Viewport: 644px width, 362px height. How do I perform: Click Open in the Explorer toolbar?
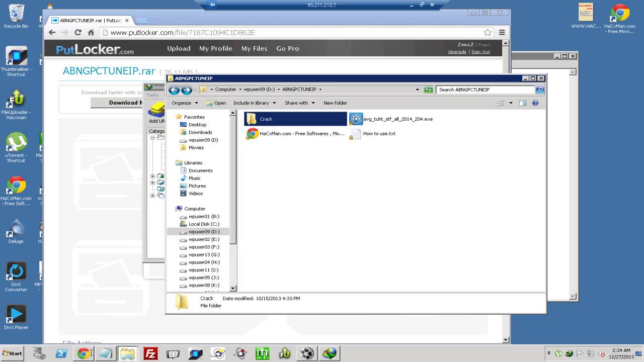pos(216,103)
